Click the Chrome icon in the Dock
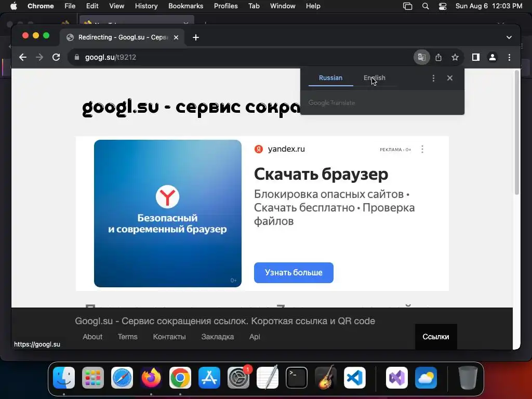This screenshot has height=399, width=532. tap(180, 378)
